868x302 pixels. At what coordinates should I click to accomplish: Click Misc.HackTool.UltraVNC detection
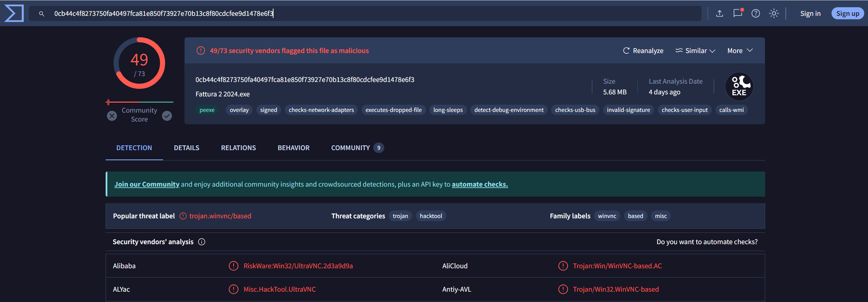(x=280, y=289)
